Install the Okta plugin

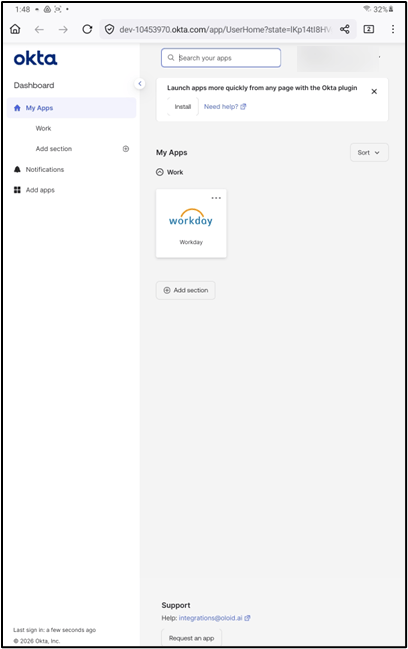182,106
